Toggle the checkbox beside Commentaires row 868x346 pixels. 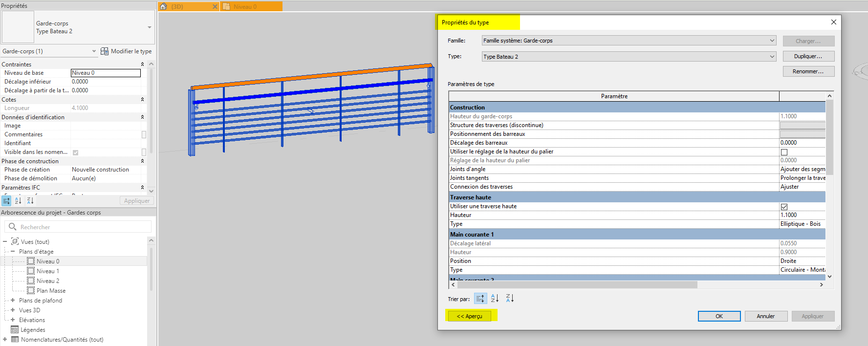(x=144, y=134)
